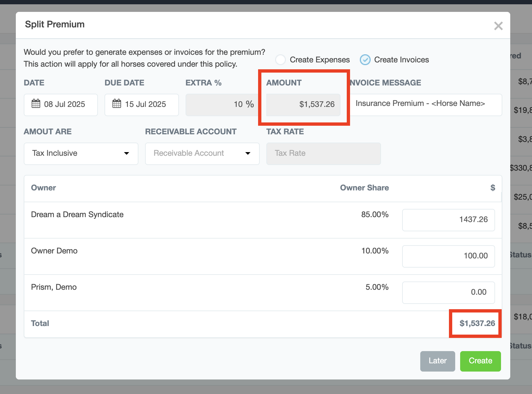This screenshot has height=394, width=532.
Task: Close the Split Premium dialog
Action: tap(498, 26)
